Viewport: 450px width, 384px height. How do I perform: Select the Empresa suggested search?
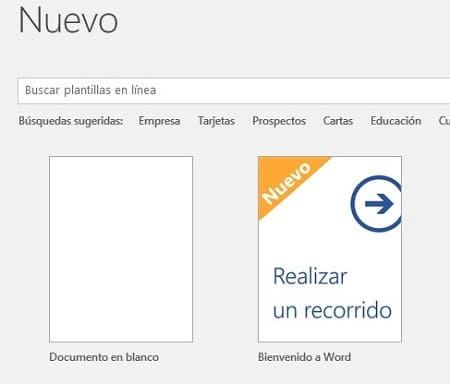pos(159,121)
